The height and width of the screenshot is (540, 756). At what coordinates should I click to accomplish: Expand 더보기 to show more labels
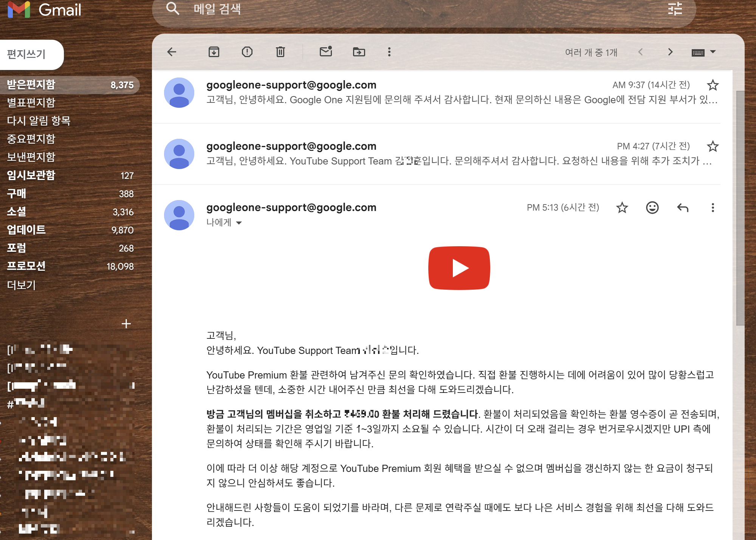click(x=22, y=285)
